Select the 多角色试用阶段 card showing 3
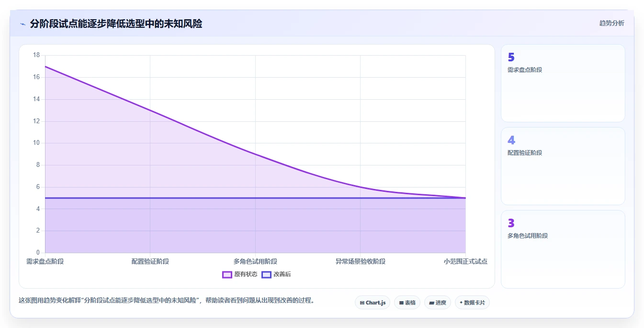The image size is (644, 328). pos(563,249)
